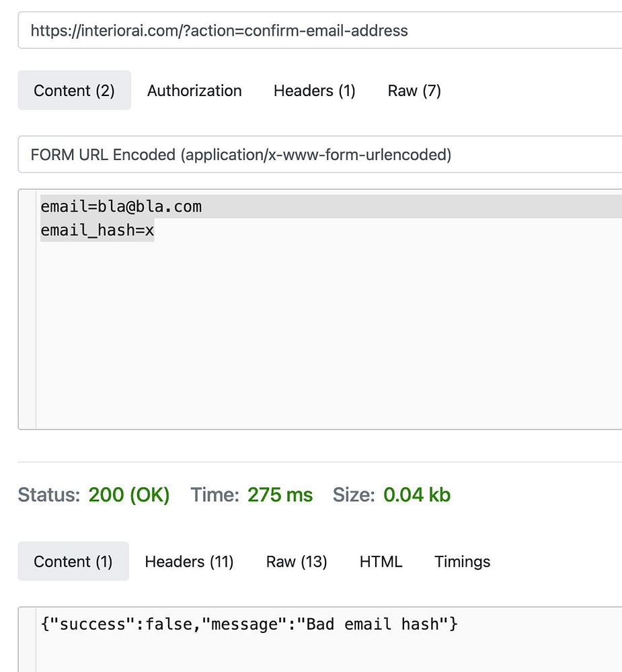View the response Headers (11) tab

189,562
